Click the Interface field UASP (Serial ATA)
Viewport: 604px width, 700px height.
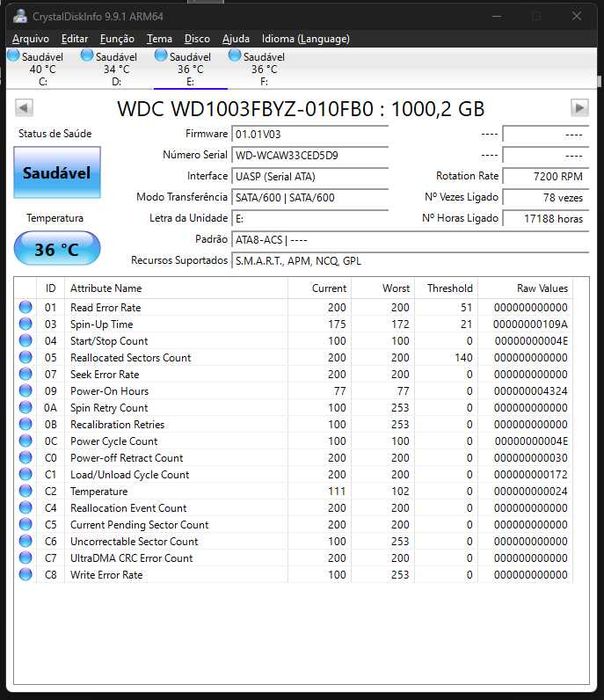pos(310,176)
